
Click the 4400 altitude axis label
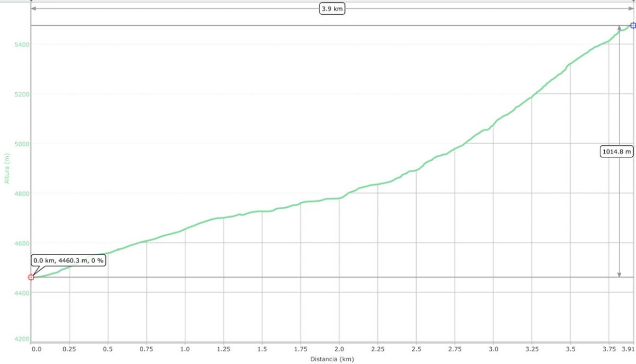pos(22,293)
